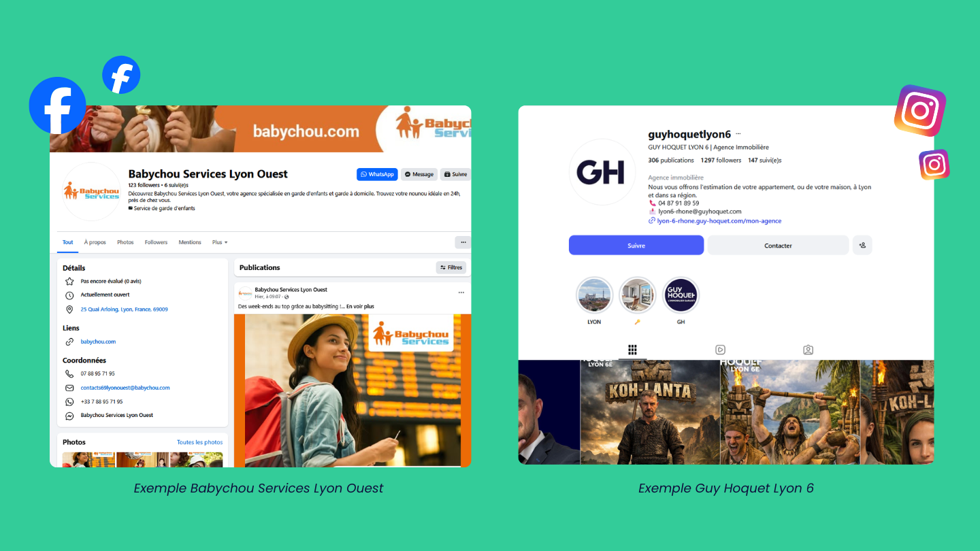Click the Contacter button
The width and height of the screenshot is (980, 551).
click(778, 246)
